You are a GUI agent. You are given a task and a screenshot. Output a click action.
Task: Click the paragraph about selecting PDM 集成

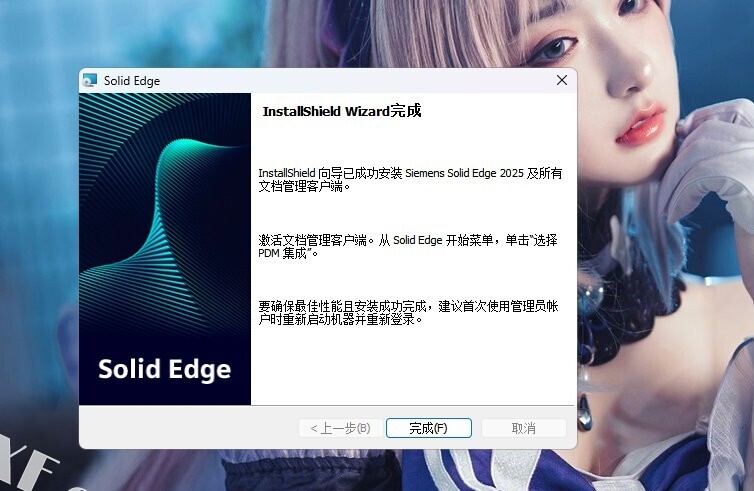coord(408,246)
